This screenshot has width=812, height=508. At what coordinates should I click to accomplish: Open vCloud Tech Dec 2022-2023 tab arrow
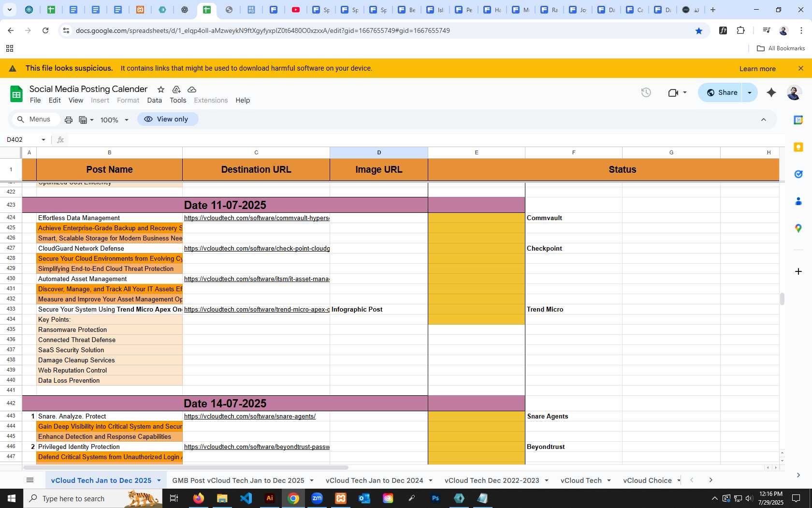pyautogui.click(x=547, y=480)
